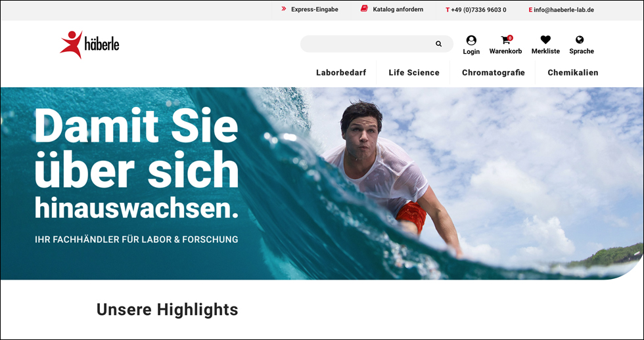Expand the Chromatografie navigation category

coord(494,73)
